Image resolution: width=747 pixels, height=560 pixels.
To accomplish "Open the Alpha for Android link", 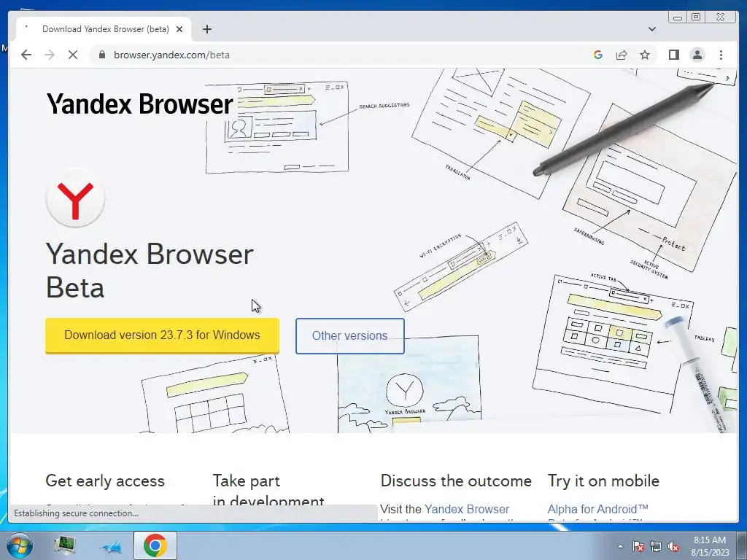I will tap(598, 509).
